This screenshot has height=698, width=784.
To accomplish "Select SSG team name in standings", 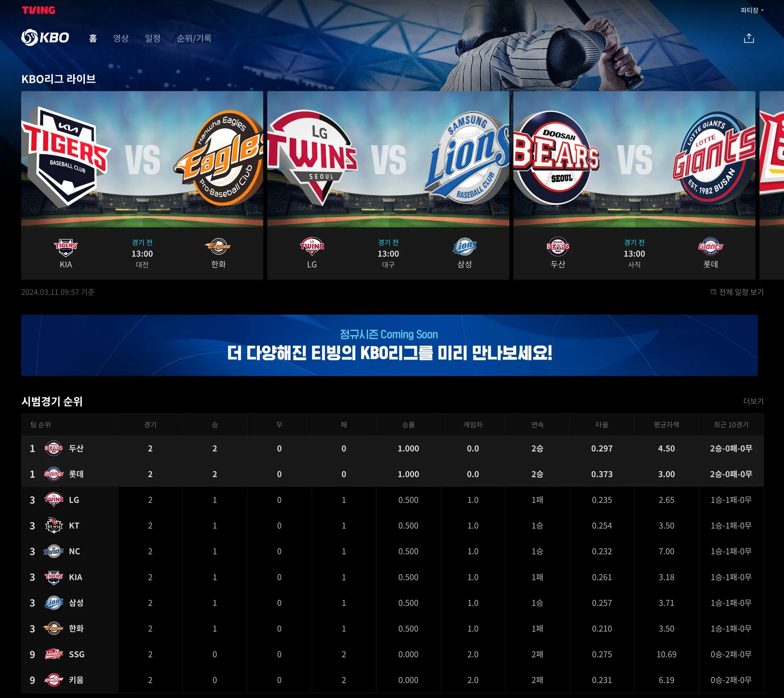I will 77,654.
